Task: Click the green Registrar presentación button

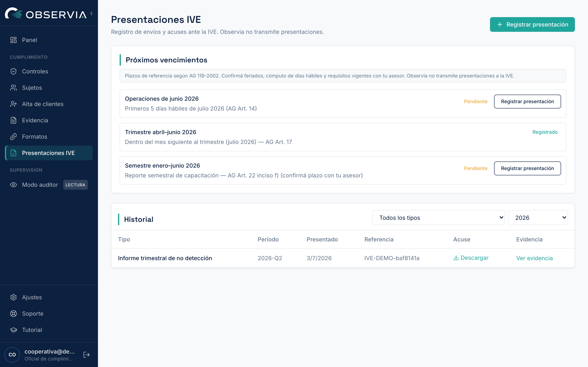Action: (x=532, y=24)
